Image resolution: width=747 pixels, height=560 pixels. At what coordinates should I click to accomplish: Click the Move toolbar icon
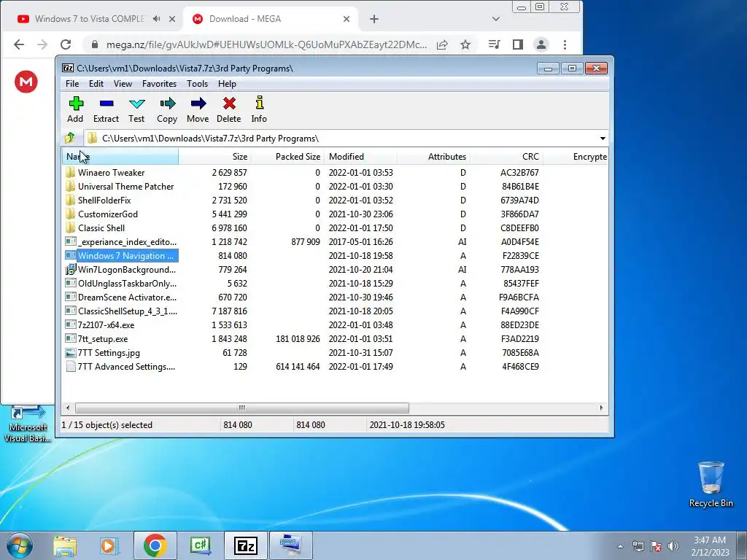tap(198, 110)
